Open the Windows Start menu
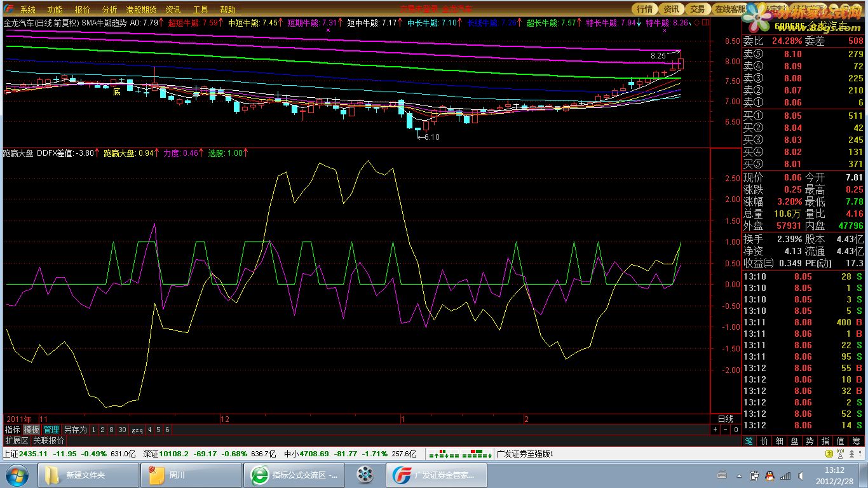Screen dimensions: 868x488 [x=17, y=475]
